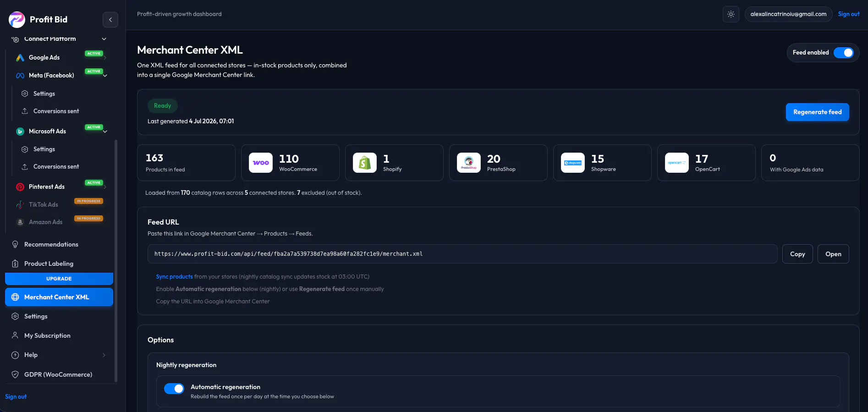Collapse the sidebar with the arrow button
The height and width of the screenshot is (412, 868).
point(110,20)
